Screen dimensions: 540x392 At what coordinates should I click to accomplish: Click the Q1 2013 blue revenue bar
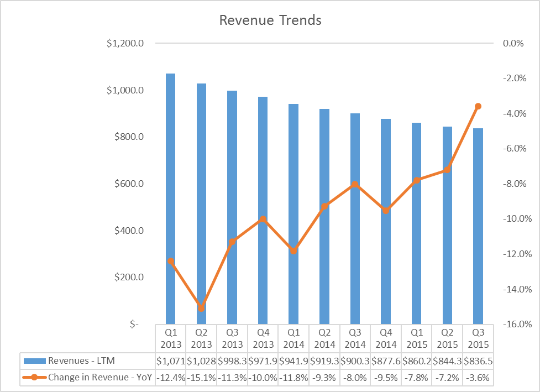coord(170,198)
